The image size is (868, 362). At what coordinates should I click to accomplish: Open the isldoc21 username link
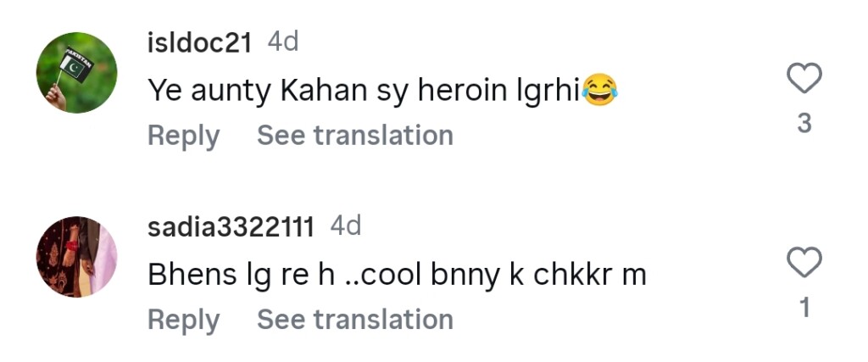pyautogui.click(x=199, y=43)
